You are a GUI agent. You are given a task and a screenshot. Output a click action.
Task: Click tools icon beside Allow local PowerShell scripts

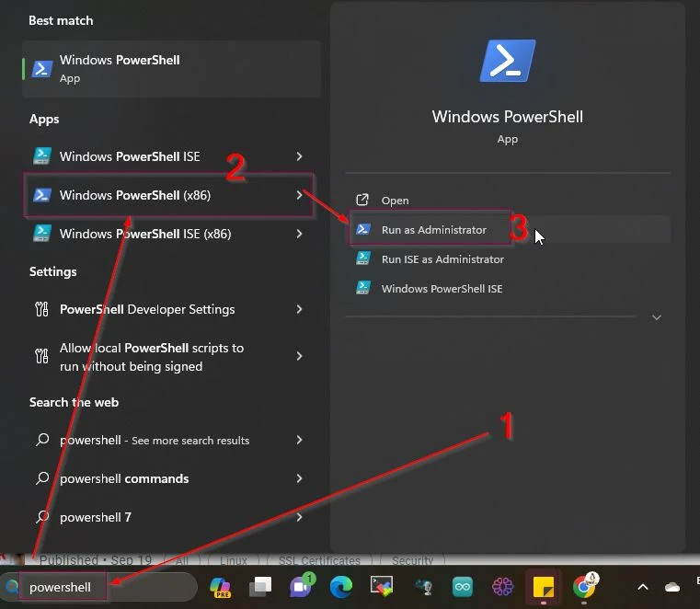42,356
